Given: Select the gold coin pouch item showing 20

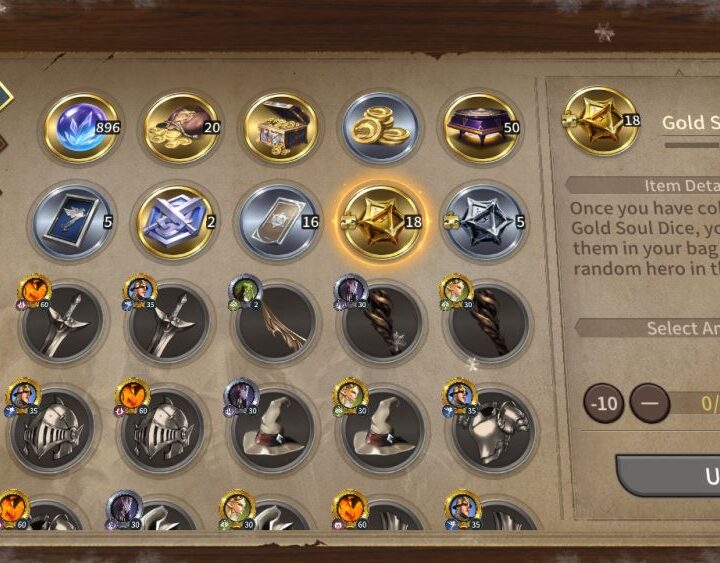Looking at the screenshot, I should pyautogui.click(x=181, y=127).
